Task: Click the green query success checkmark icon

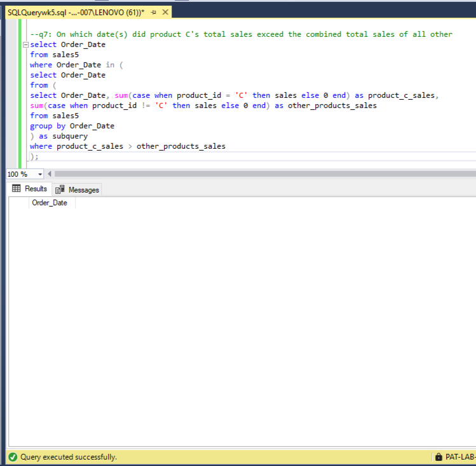Action: [x=13, y=457]
